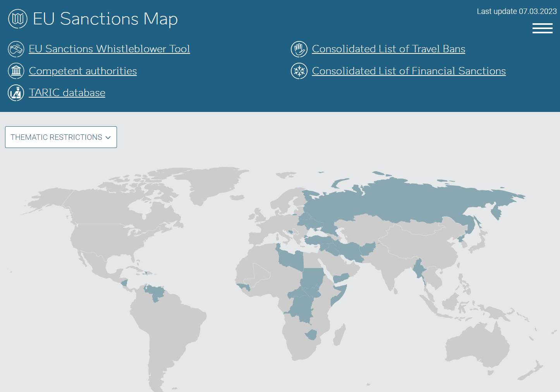This screenshot has height=392, width=560.
Task: Click the EU Sanctions Map title
Action: (105, 19)
